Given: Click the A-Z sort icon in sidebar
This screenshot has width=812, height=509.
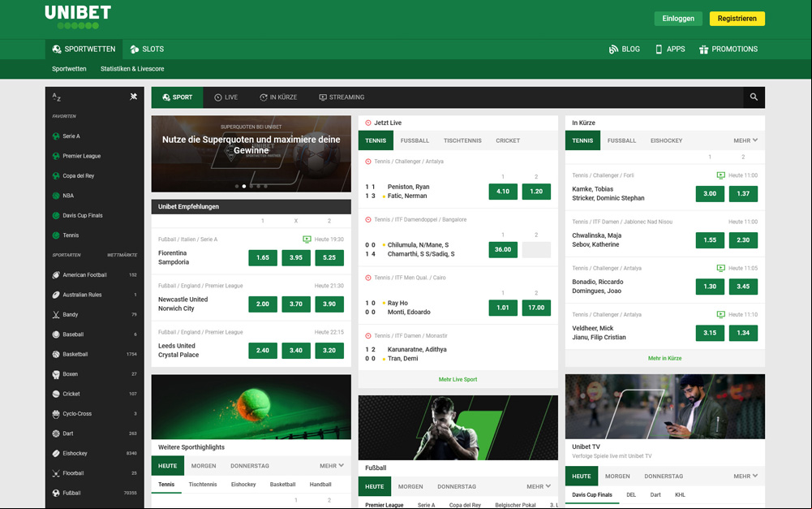Looking at the screenshot, I should 57,97.
